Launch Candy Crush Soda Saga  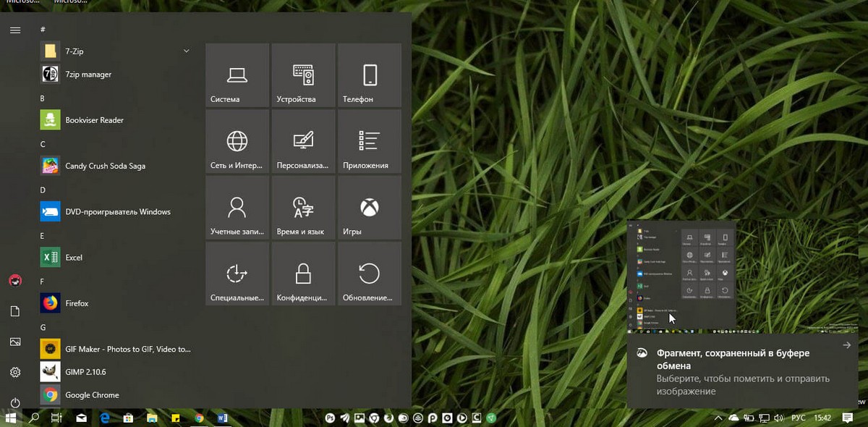click(x=116, y=166)
